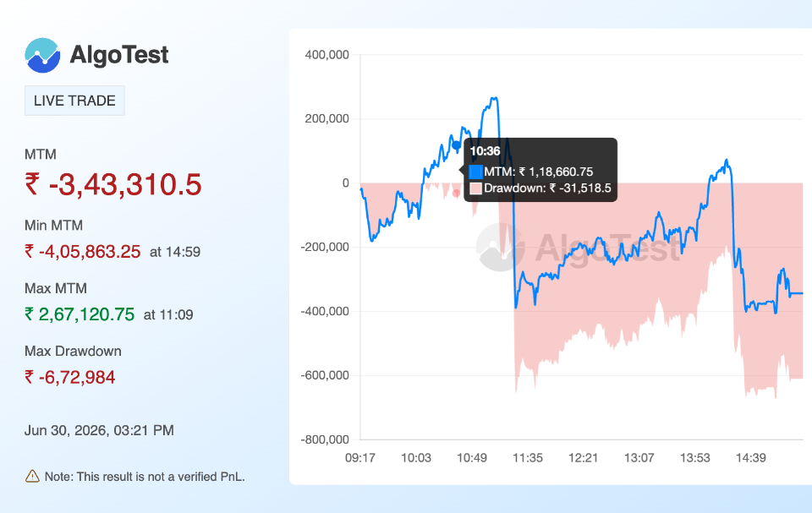Click the 11:35 label on the time axis
The width and height of the screenshot is (812, 513).
pyautogui.click(x=528, y=457)
